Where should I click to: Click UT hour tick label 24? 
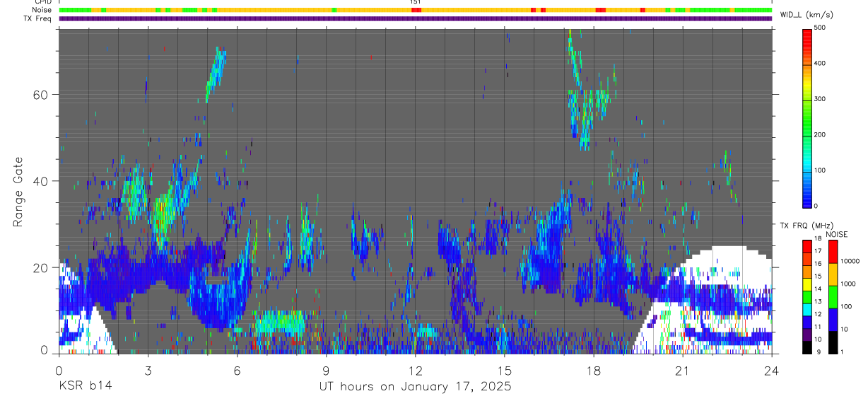point(772,370)
